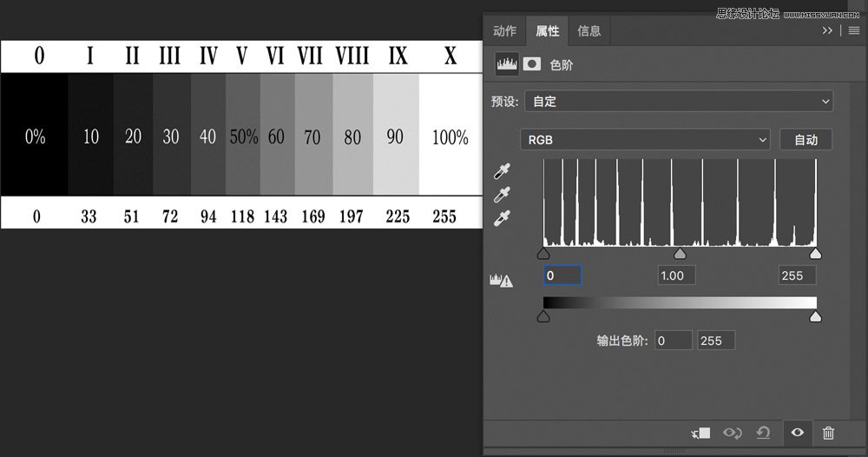Open the 预设 preset dropdown
The image size is (868, 457).
(x=678, y=102)
